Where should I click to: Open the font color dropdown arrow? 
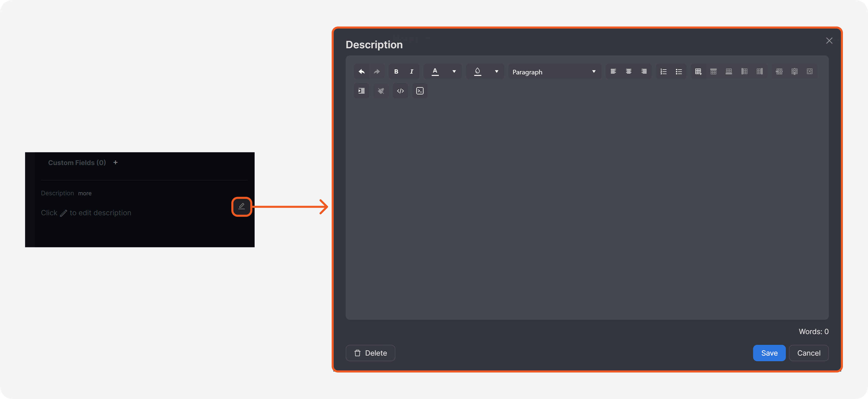click(454, 71)
